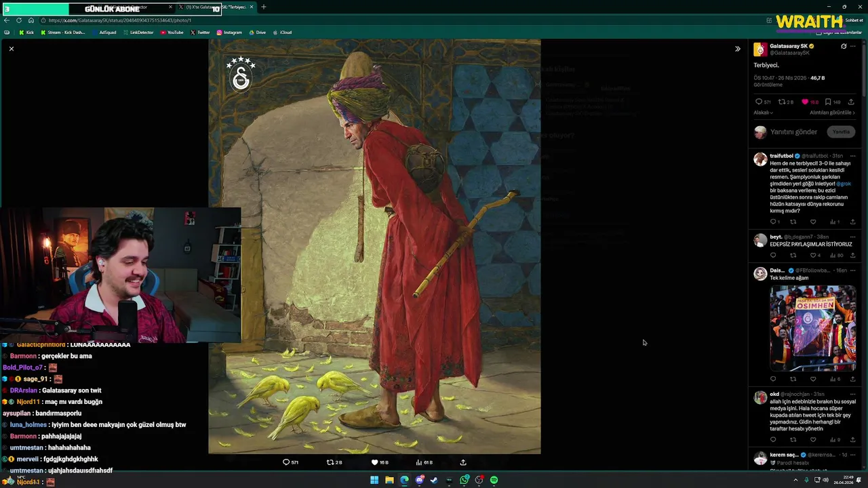The height and width of the screenshot is (488, 868).
Task: Open traifutbol profile avatar
Action: point(760,159)
